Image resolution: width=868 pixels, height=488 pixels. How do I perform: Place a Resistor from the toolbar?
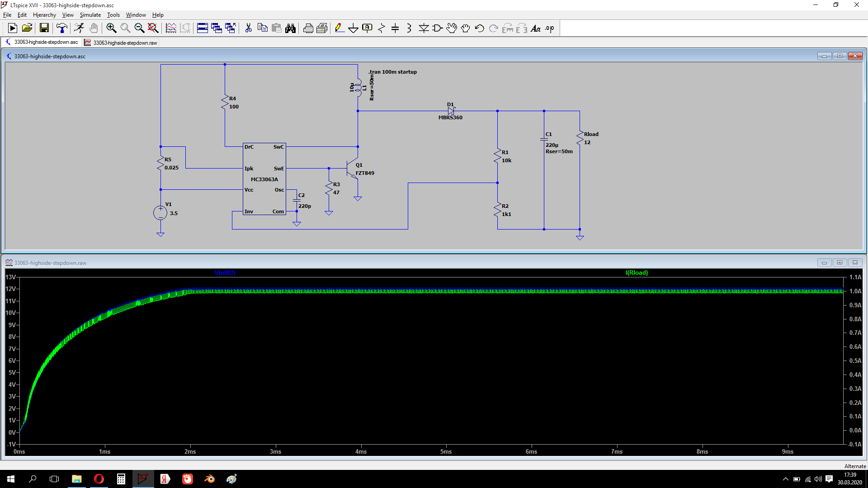tap(382, 28)
